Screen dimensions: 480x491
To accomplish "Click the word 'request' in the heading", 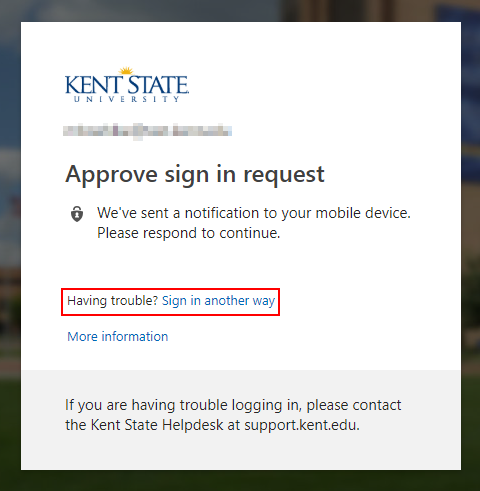I will pyautogui.click(x=284, y=175).
